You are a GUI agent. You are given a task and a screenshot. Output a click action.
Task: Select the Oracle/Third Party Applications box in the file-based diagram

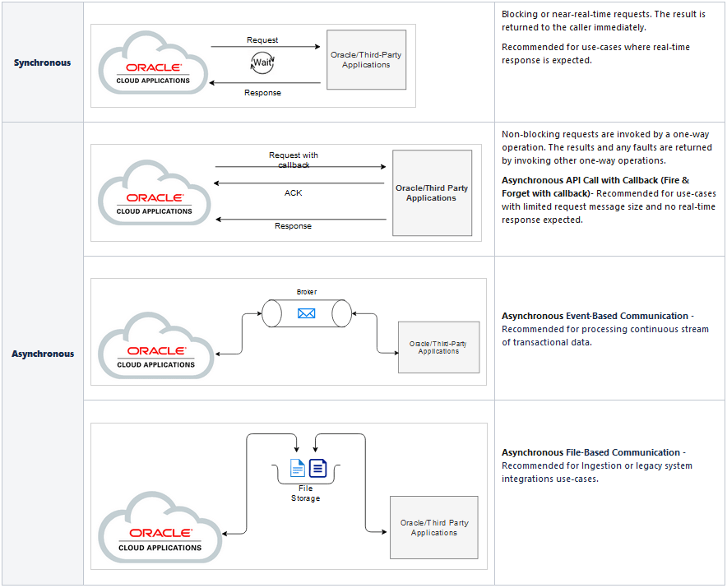click(x=434, y=527)
